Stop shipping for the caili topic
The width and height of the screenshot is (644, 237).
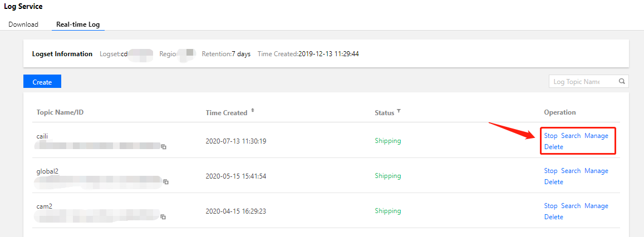pos(550,136)
